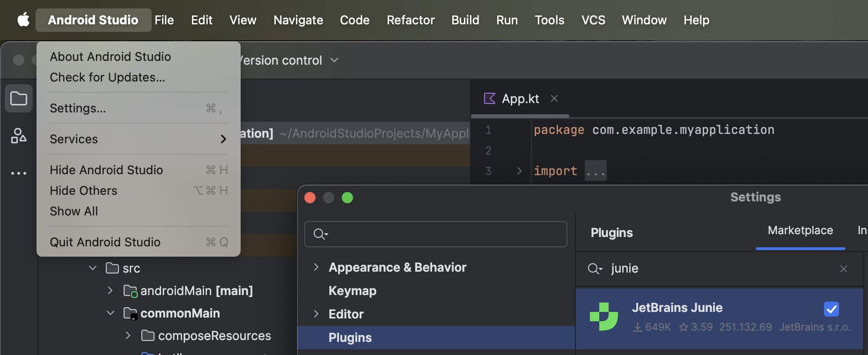Click the junie plugin search field
This screenshot has width=868, height=355.
point(720,269)
